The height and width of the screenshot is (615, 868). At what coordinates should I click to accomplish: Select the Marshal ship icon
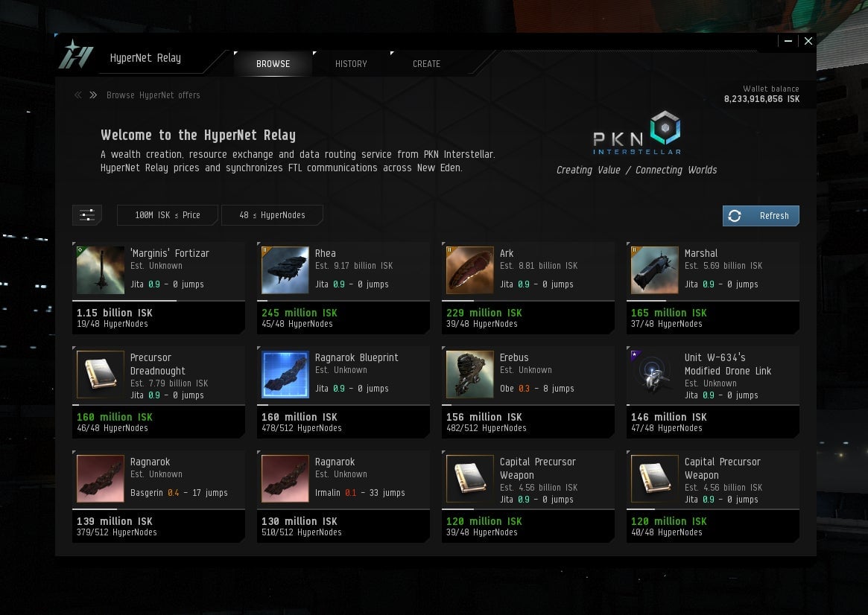tap(655, 270)
